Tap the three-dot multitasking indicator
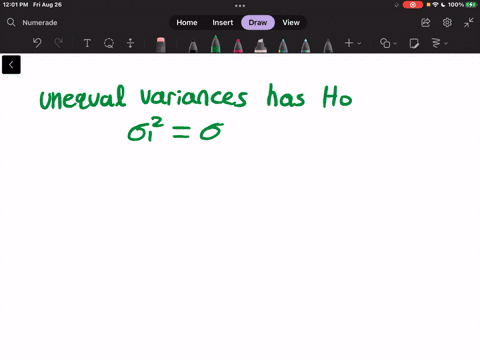Viewport: 480px width, 360px height. tap(240, 6)
